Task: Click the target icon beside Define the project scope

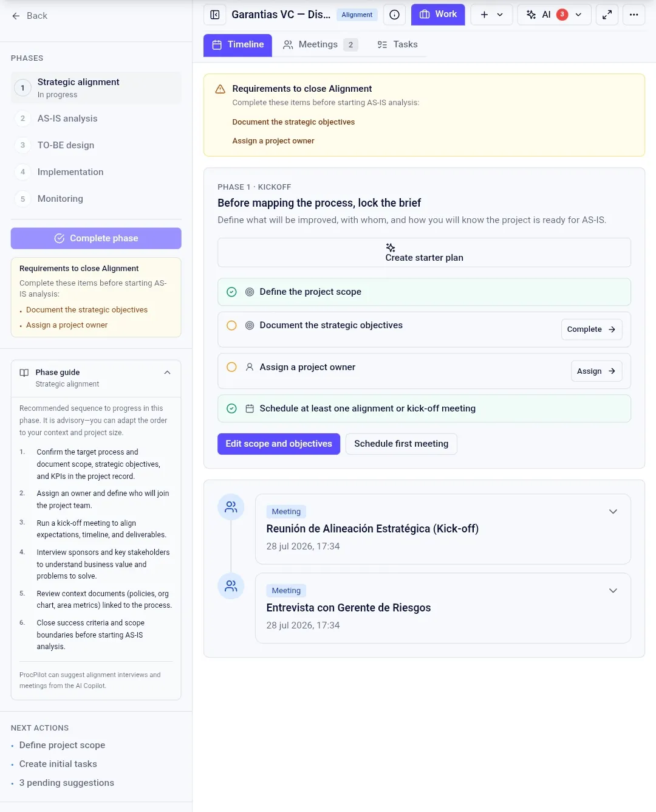Action: coord(250,292)
